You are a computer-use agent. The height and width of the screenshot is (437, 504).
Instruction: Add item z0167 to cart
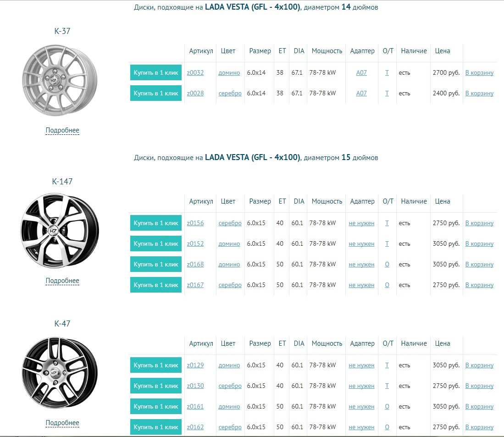[x=479, y=285]
